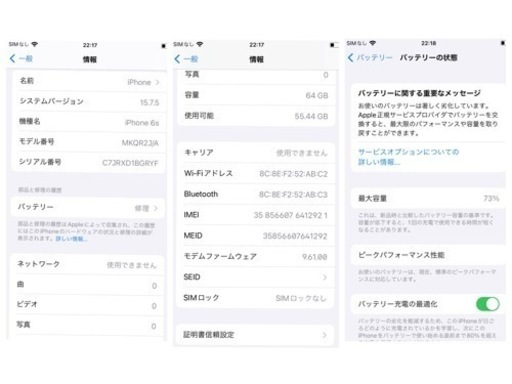Select 機種名 iPhone 6s row
This screenshot has width=512, height=384.
coord(89,122)
